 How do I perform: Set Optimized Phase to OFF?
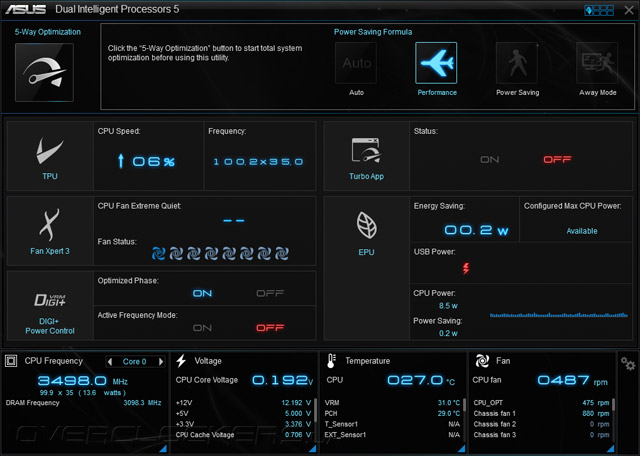[x=270, y=294]
